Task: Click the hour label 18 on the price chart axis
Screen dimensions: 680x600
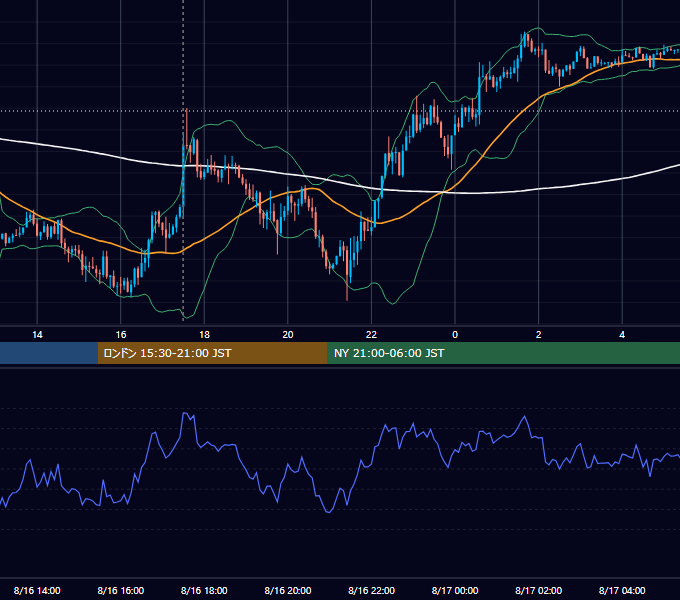Action: pyautogui.click(x=204, y=335)
